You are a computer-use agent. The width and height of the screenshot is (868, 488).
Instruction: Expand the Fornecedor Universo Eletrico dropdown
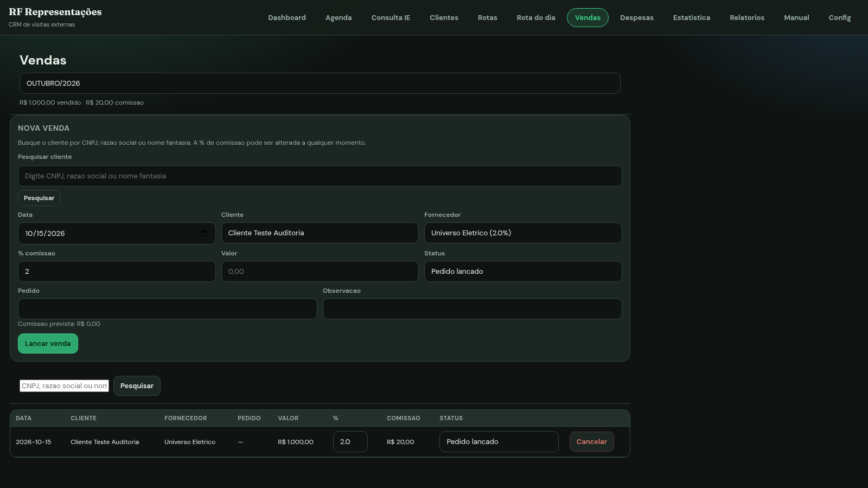pos(523,233)
